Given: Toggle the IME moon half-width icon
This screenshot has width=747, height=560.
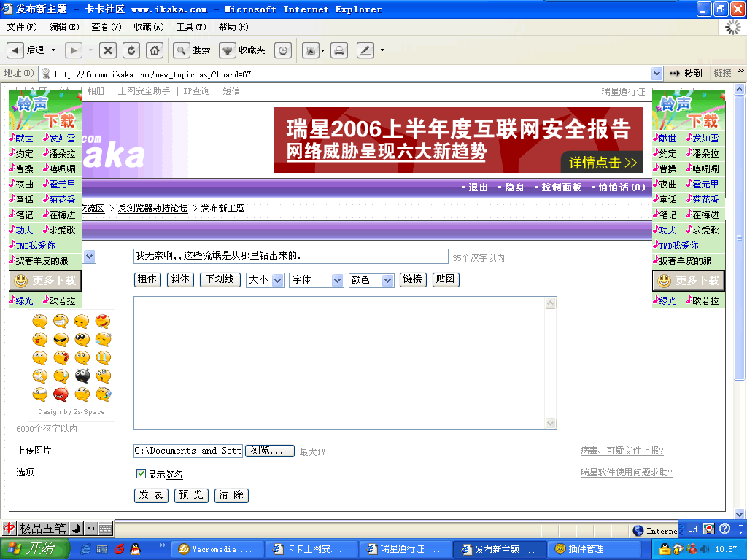Looking at the screenshot, I should tap(76, 528).
